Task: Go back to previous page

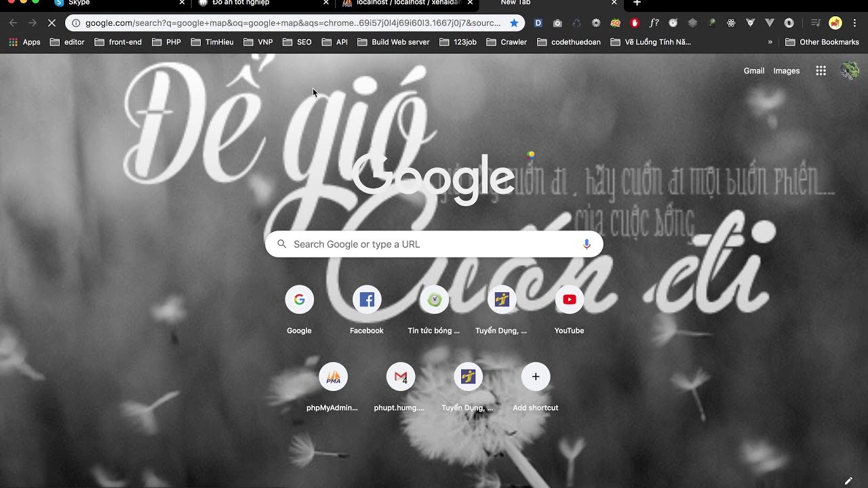Action: coord(13,23)
